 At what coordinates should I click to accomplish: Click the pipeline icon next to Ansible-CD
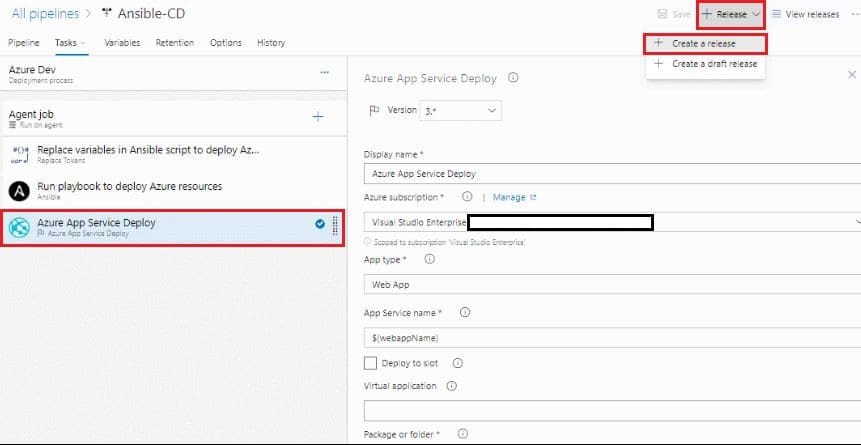point(107,14)
